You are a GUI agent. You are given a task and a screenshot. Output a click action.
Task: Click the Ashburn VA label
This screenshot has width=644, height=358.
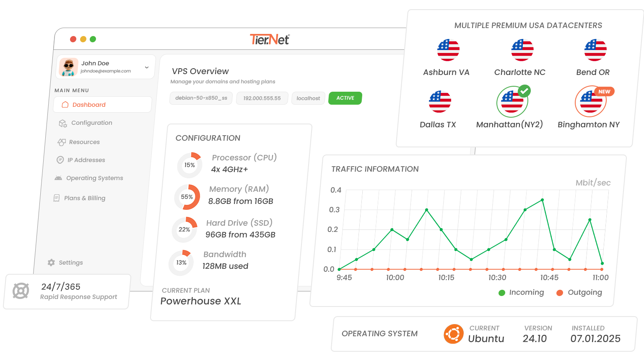446,72
